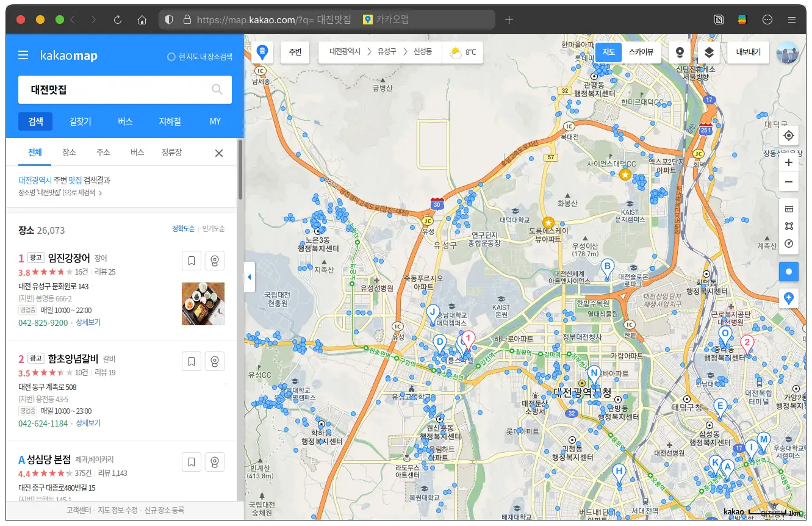Call 042-825-9200 phone link
The height and width of the screenshot is (526, 812).
coord(43,323)
